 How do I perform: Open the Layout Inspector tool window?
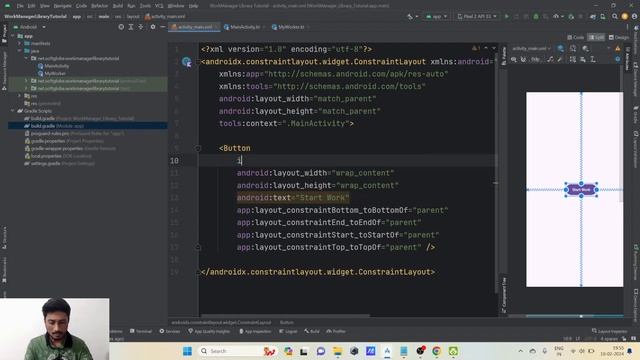[x=609, y=331]
